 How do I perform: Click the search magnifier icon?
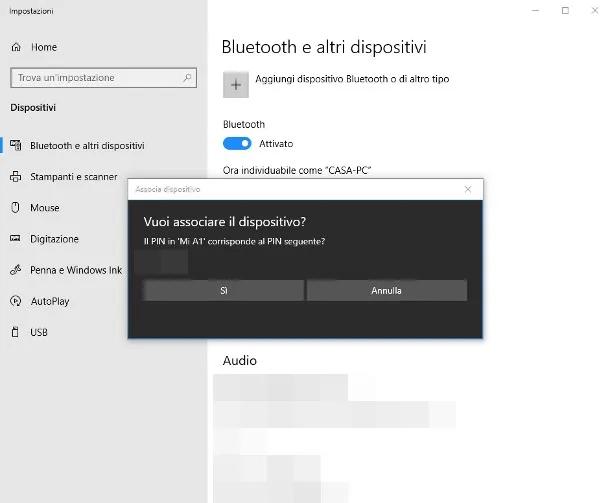(187, 77)
